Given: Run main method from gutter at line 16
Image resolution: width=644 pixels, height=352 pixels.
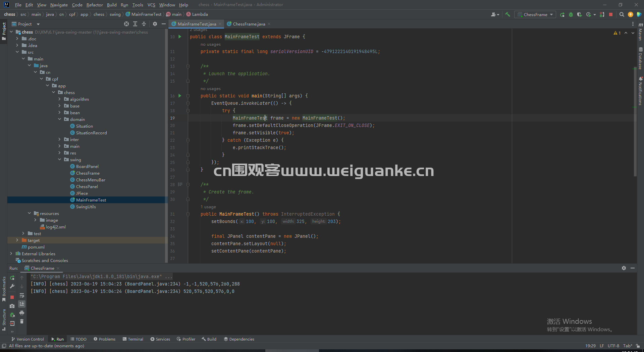Looking at the screenshot, I should (x=180, y=96).
